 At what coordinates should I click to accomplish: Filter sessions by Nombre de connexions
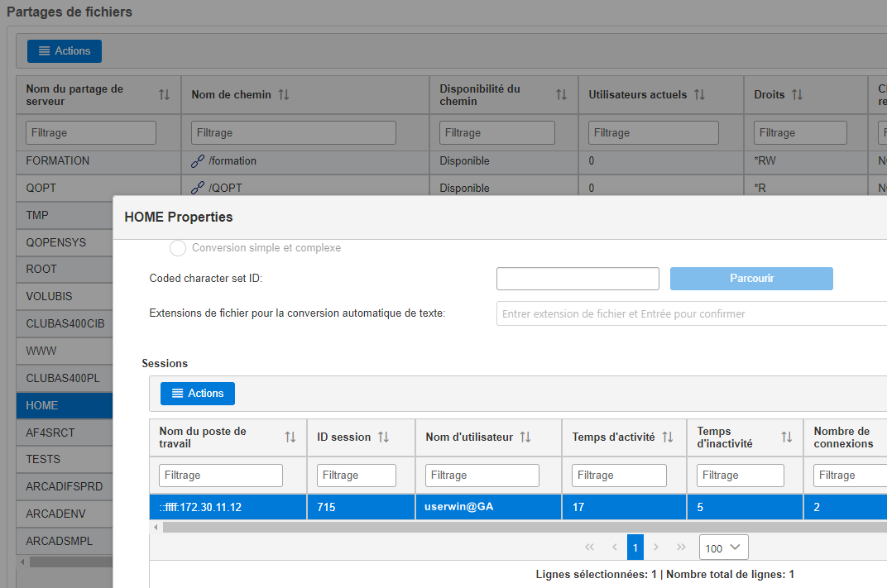[x=851, y=476]
